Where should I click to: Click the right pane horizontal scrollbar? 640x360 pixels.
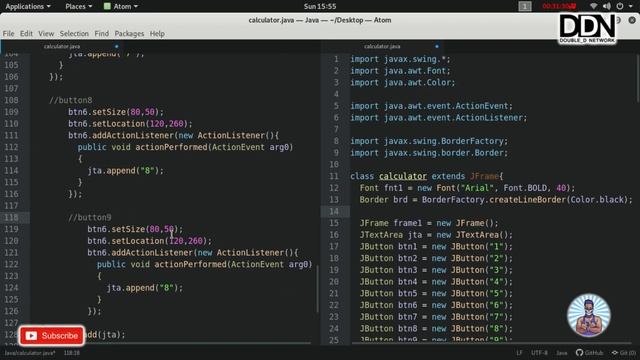click(x=491, y=343)
